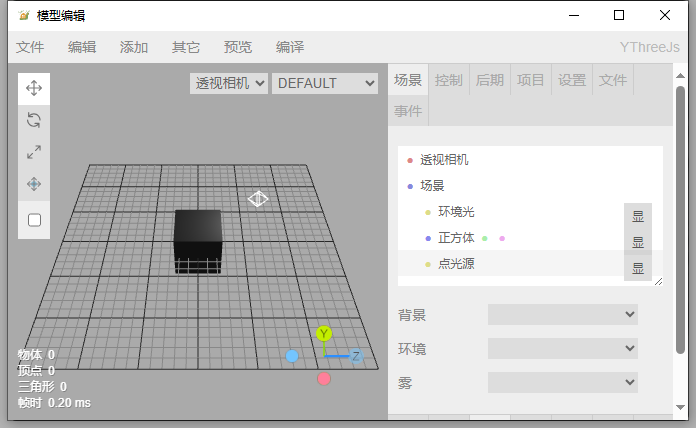Image resolution: width=696 pixels, height=428 pixels.
Task: Open the 透视相机 camera dropdown
Action: 229,83
